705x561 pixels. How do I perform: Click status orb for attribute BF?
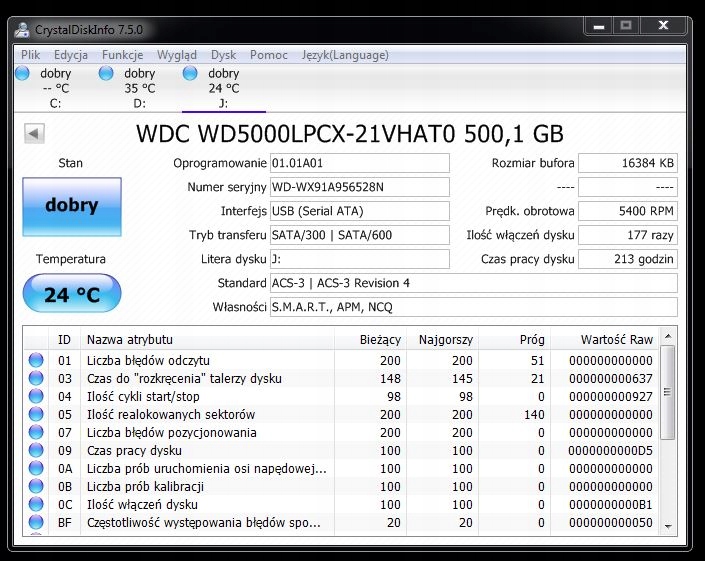pyautogui.click(x=36, y=522)
